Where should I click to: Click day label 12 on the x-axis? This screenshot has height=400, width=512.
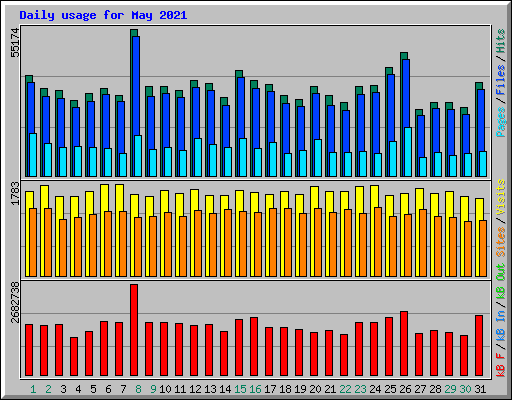[195, 389]
